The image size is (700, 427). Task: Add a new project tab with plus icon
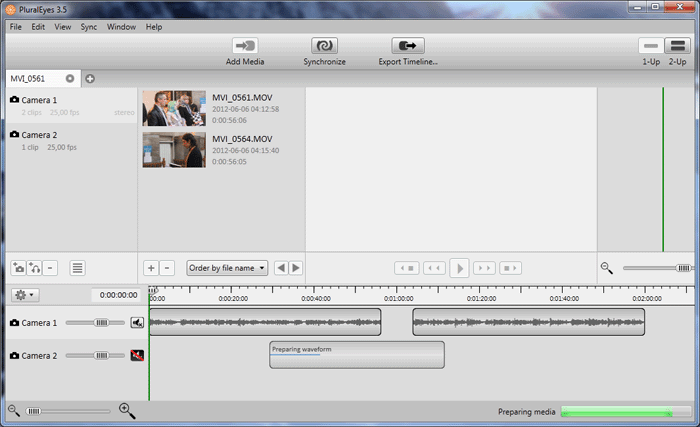pyautogui.click(x=90, y=79)
